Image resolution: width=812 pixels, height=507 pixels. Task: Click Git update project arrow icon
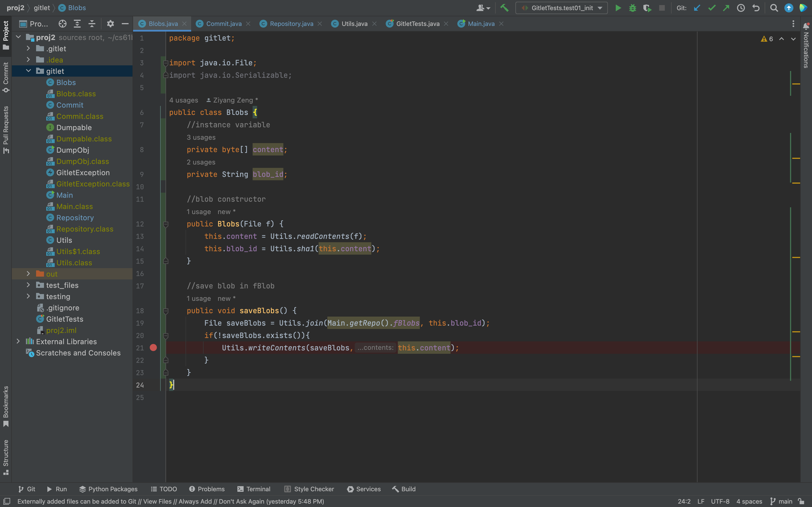pos(697,8)
